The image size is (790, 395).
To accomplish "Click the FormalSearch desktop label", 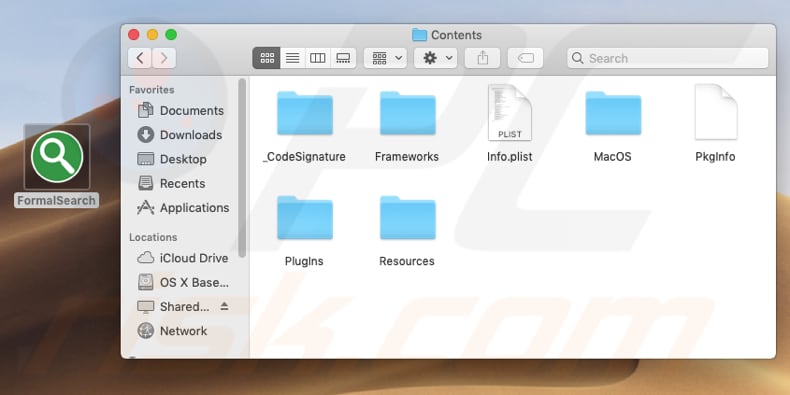I will tap(56, 201).
